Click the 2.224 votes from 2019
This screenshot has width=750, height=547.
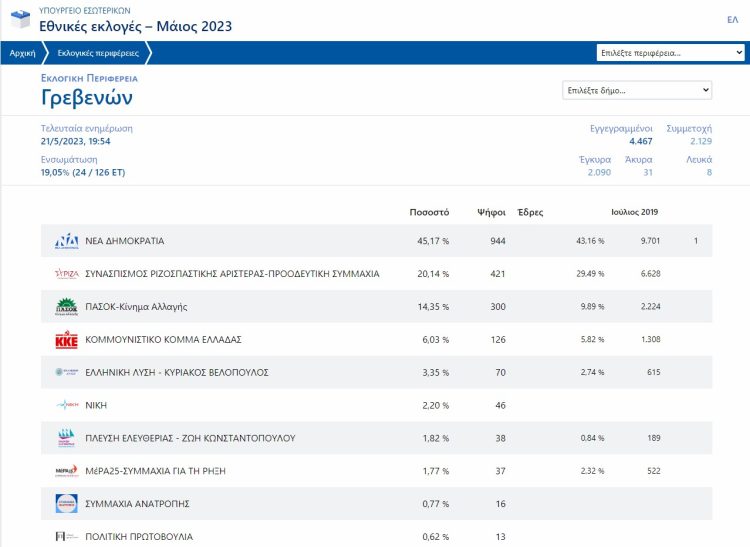(651, 306)
